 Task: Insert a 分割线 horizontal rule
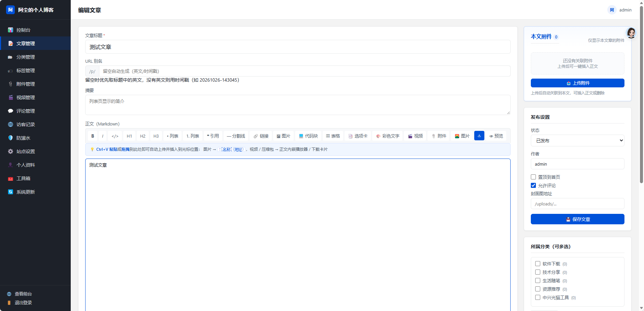[236, 136]
